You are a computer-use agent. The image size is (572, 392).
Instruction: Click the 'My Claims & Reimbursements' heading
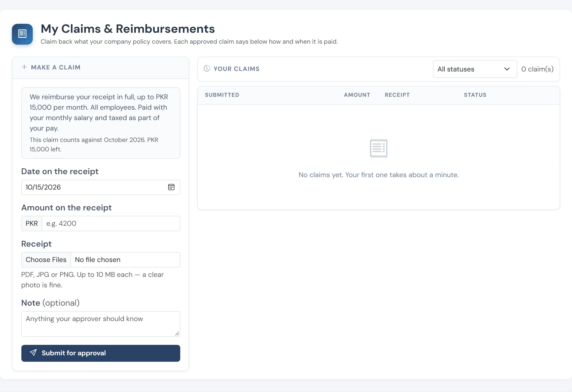(x=128, y=29)
